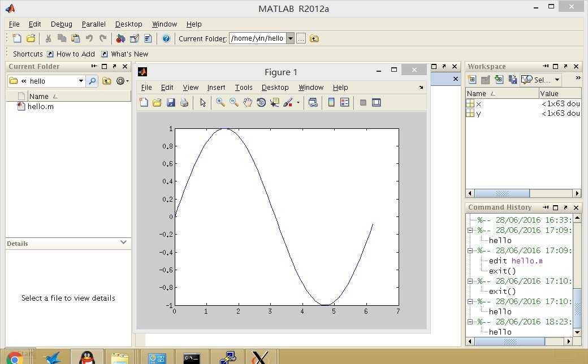Click the /home/yin/hello path field
Screen dimensions: 588x364
coord(258,38)
